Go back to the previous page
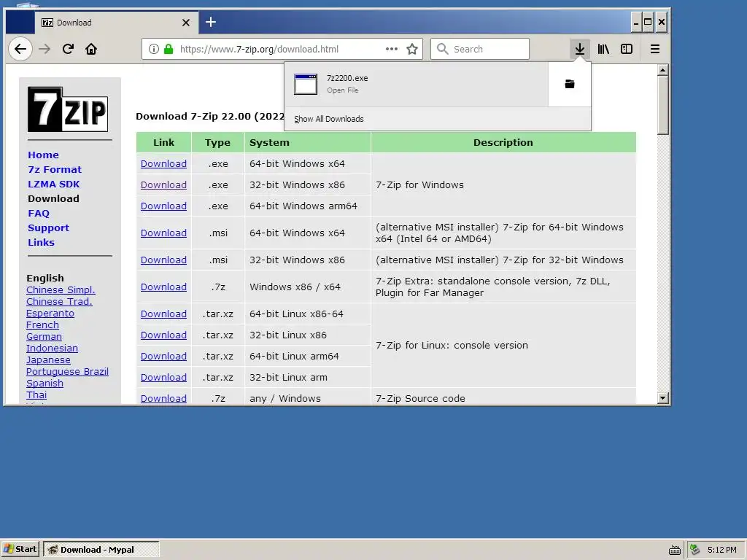The height and width of the screenshot is (560, 747). pos(20,49)
